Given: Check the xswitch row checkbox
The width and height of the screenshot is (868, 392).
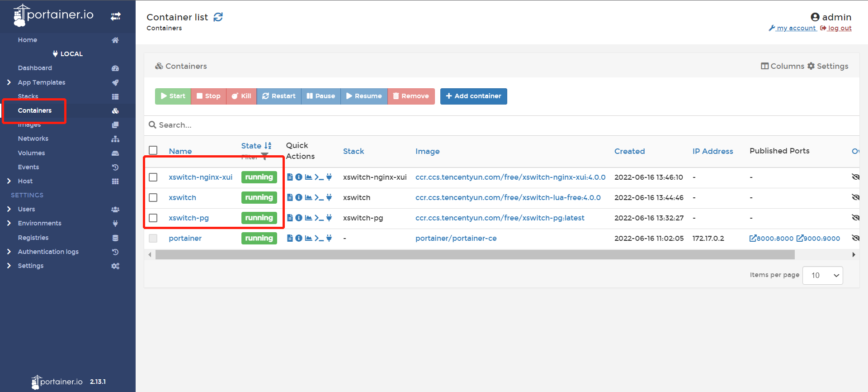Looking at the screenshot, I should click(153, 197).
